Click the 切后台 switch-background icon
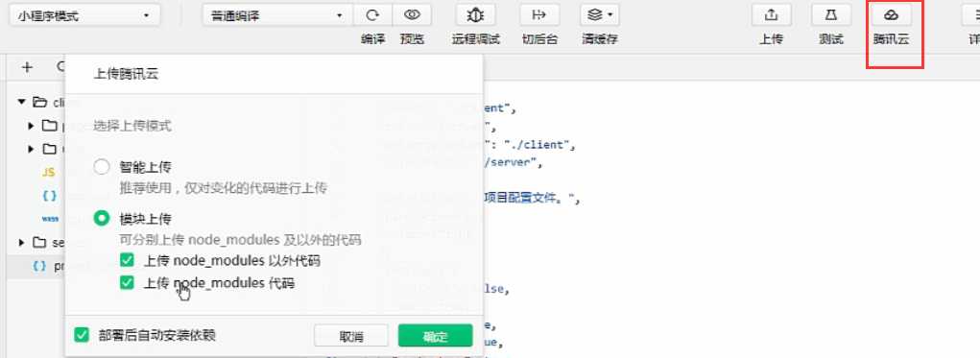Viewport: 980px width, 358px height. point(539,15)
